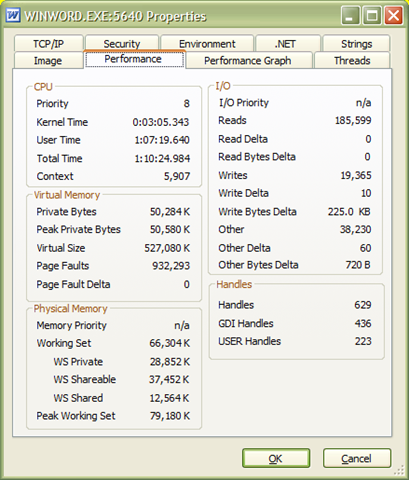Click the Peak Working Set value 79,180 K
Image resolution: width=409 pixels, height=480 pixels.
[170, 416]
